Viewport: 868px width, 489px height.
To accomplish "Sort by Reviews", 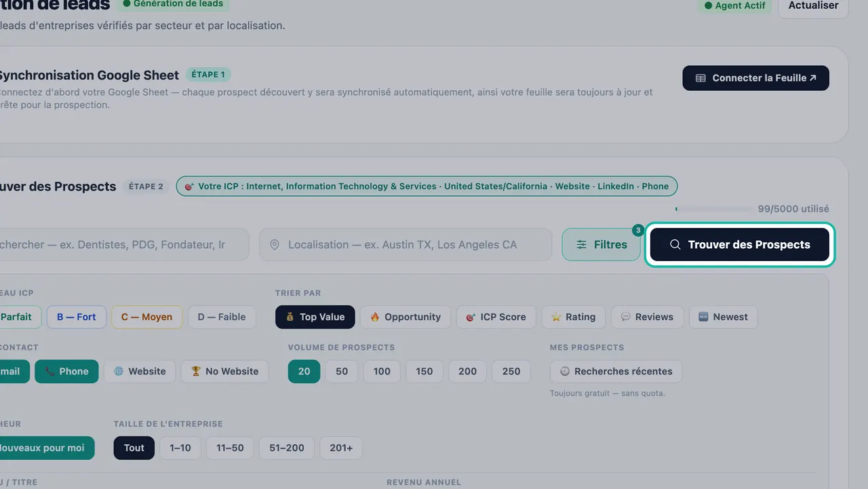I will pos(647,317).
